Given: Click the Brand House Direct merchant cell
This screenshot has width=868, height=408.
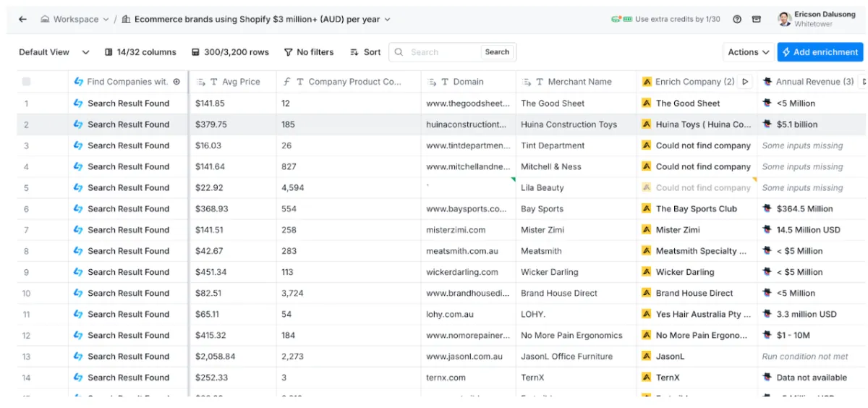Looking at the screenshot, I should pyautogui.click(x=576, y=293).
